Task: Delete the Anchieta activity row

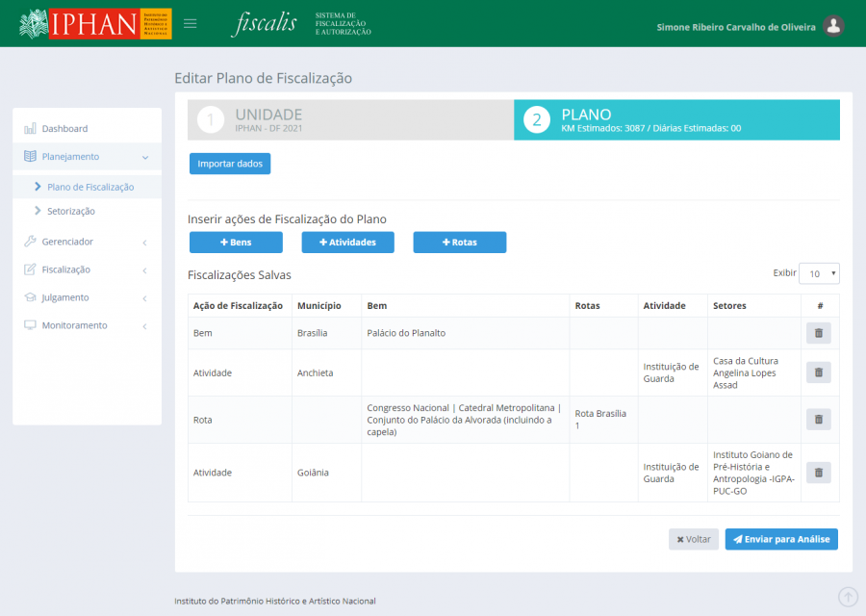Action: click(x=818, y=372)
